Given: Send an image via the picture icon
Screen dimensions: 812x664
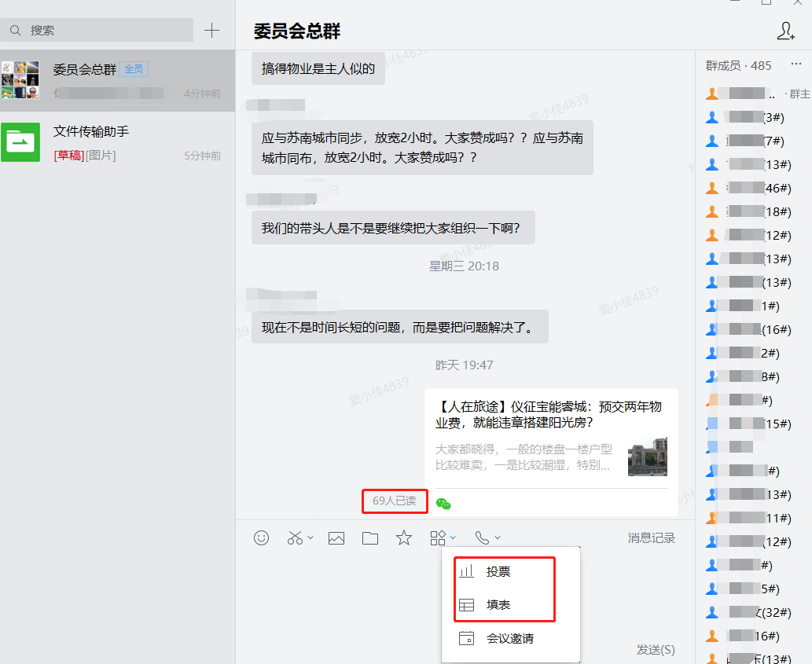Looking at the screenshot, I should [x=336, y=538].
